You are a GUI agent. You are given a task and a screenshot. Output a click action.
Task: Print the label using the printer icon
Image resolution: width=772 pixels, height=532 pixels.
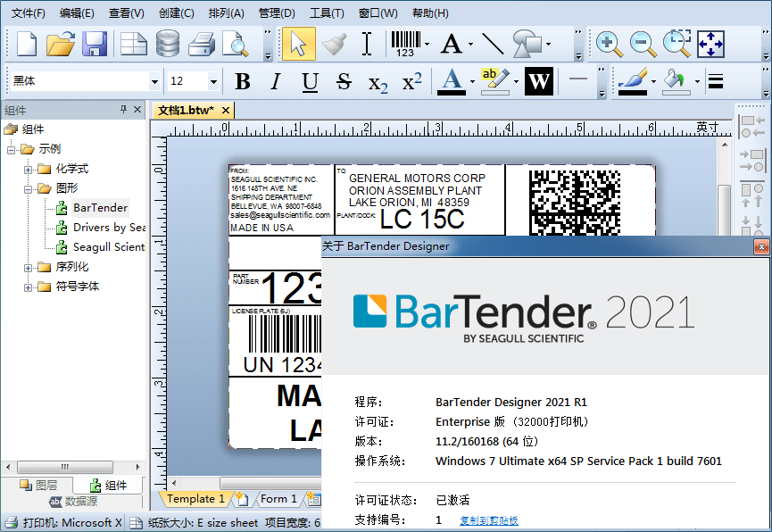pyautogui.click(x=202, y=44)
